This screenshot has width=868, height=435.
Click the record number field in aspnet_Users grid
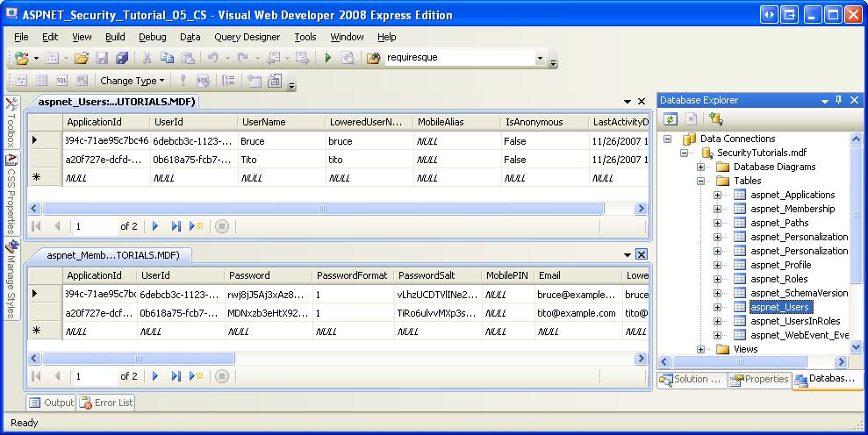click(x=95, y=225)
